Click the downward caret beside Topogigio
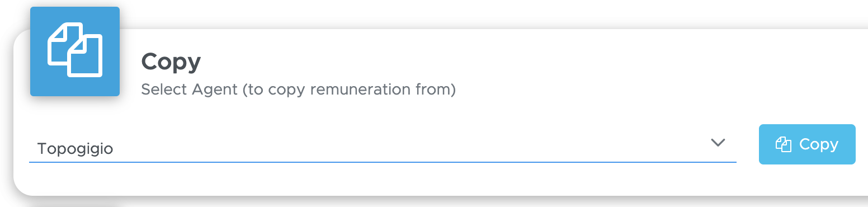This screenshot has width=868, height=207. click(718, 143)
